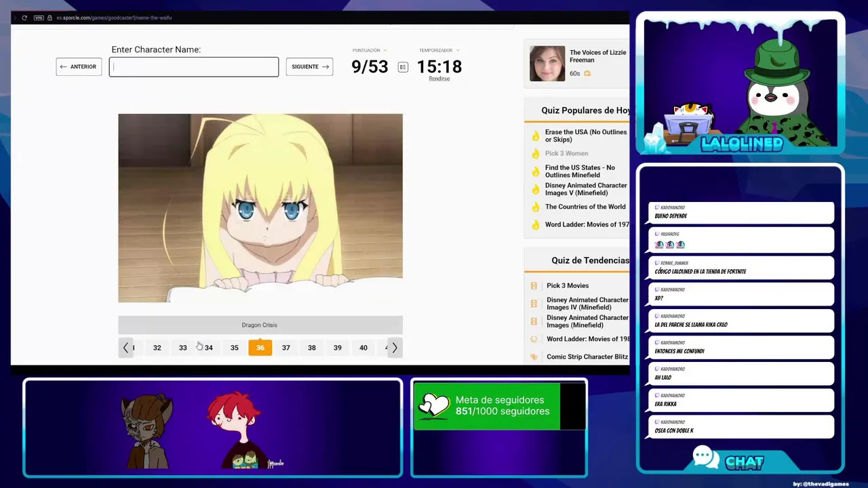
Task: Jump to question 39
Action: click(338, 348)
